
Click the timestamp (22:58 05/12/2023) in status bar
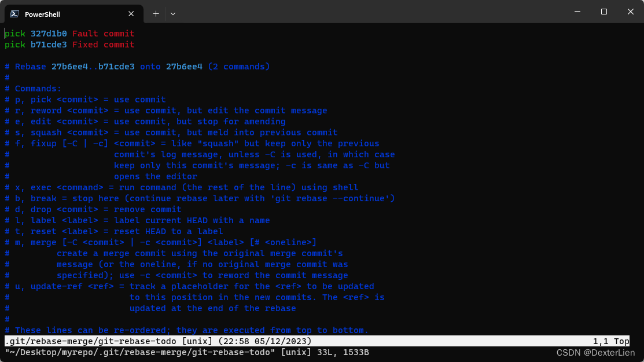pyautogui.click(x=265, y=341)
